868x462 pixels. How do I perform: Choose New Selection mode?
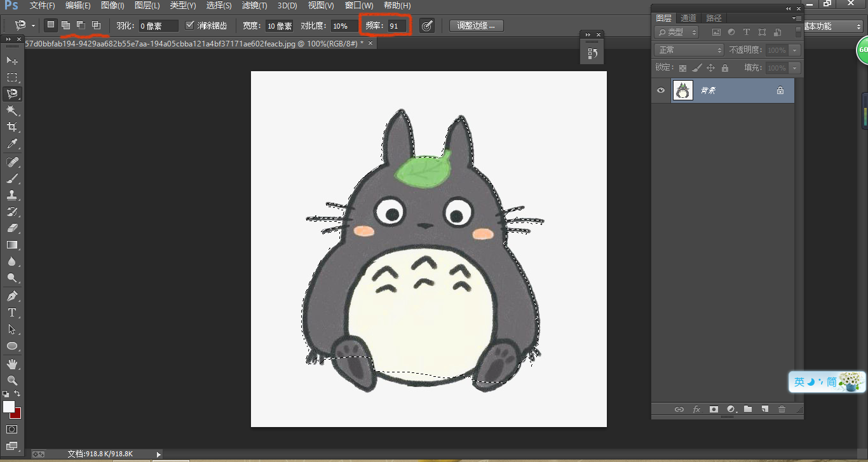(x=51, y=25)
